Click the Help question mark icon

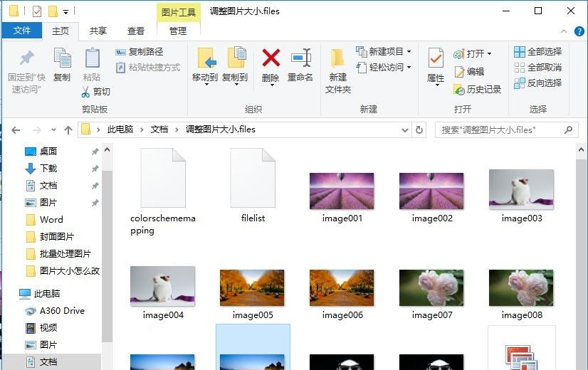[579, 31]
